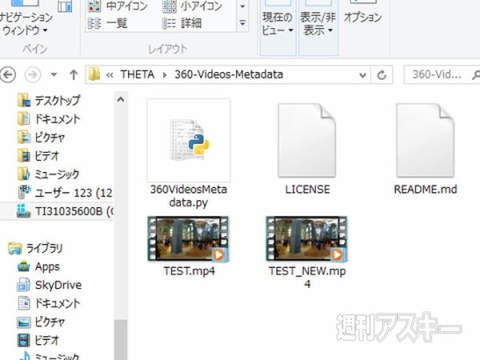This screenshot has width=480, height=360.
Task: Select the TEST.mp4 video thumbnail
Action: point(189,239)
